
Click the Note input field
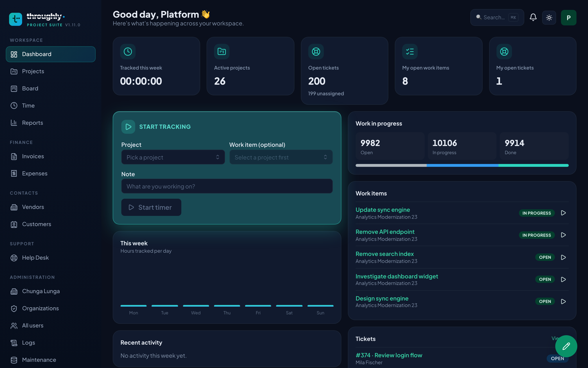tap(227, 186)
